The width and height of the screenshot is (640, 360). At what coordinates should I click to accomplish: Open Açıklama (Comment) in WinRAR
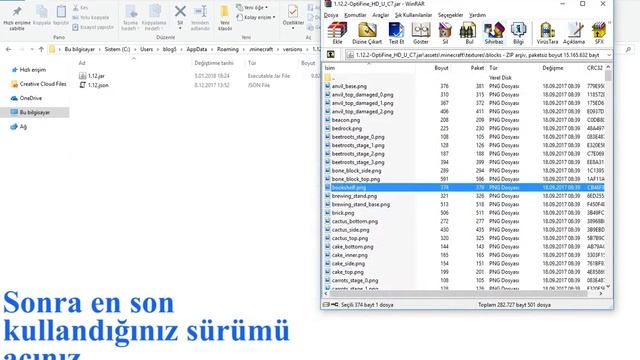[573, 33]
